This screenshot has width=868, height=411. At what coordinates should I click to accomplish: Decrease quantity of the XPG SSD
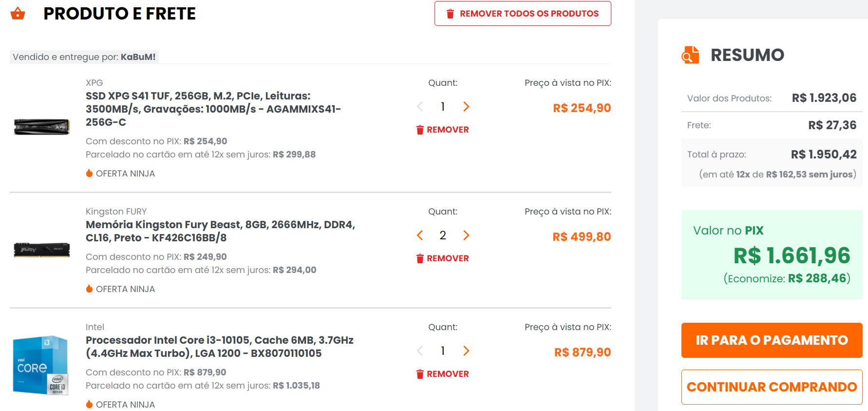420,106
